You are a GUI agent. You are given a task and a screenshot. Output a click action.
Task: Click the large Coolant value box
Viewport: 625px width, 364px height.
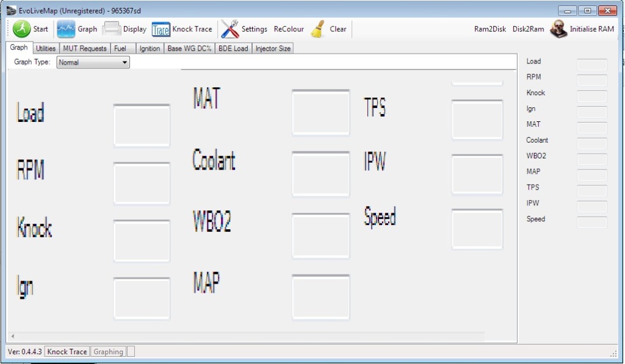pyautogui.click(x=320, y=174)
